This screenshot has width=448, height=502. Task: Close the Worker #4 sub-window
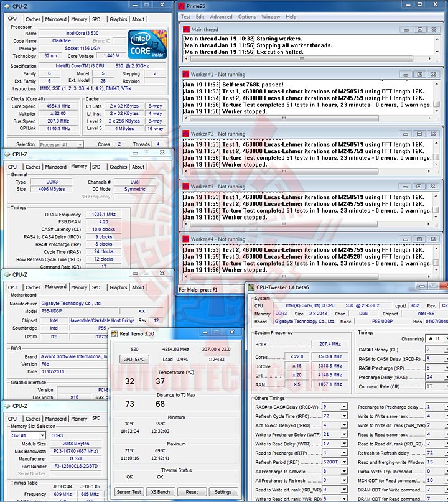[433, 239]
